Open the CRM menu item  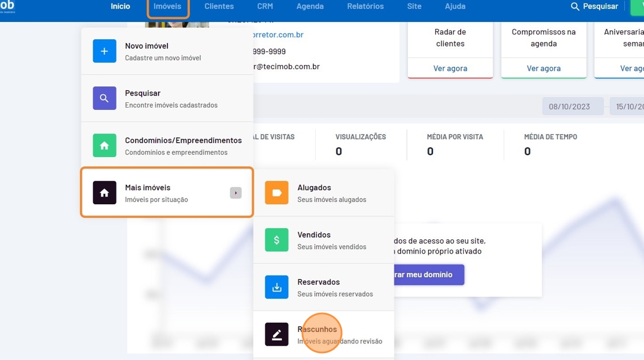pos(265,6)
